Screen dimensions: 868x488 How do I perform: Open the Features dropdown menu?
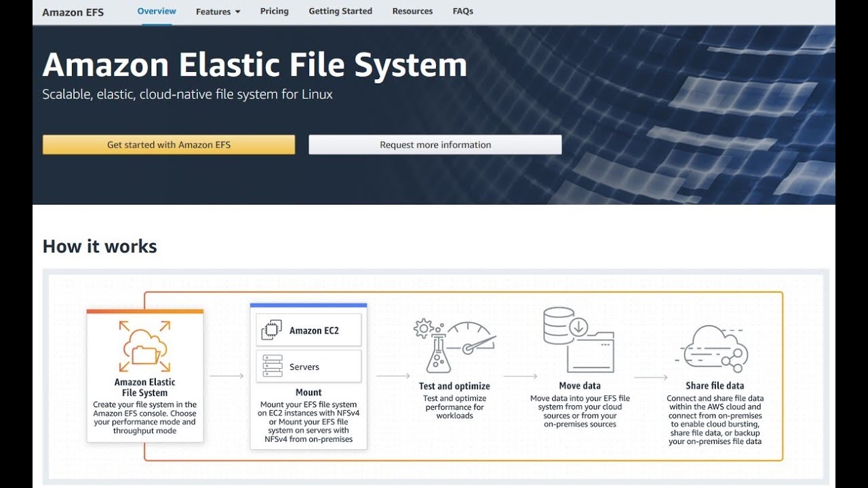coord(218,12)
